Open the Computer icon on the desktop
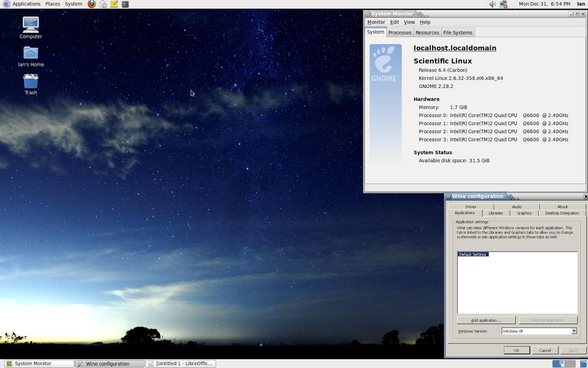Viewport: 588px width, 368px height. [31, 26]
